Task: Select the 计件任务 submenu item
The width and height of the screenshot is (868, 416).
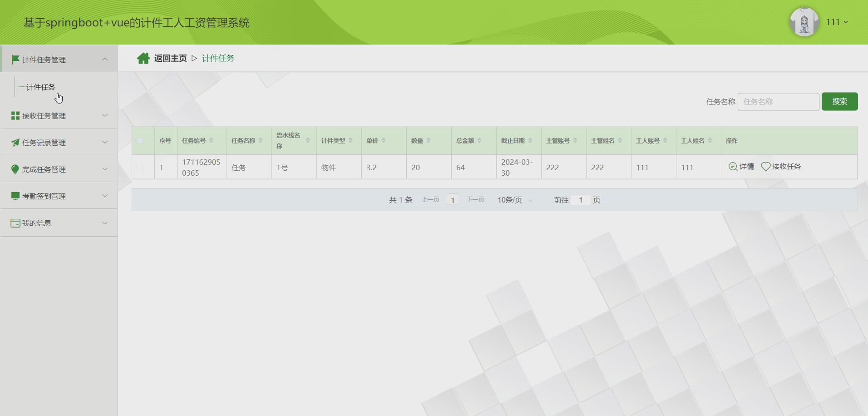Action: click(x=40, y=87)
